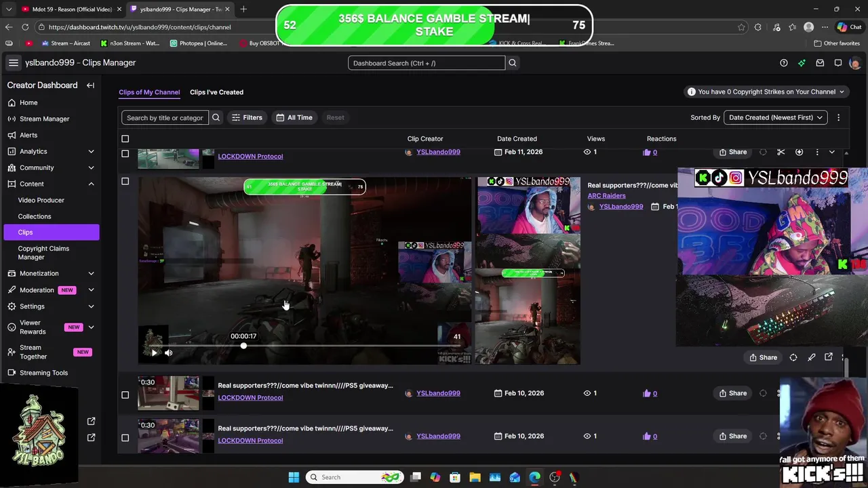Check the first Feb 10 clip checkbox
868x488 pixels.
(125, 394)
